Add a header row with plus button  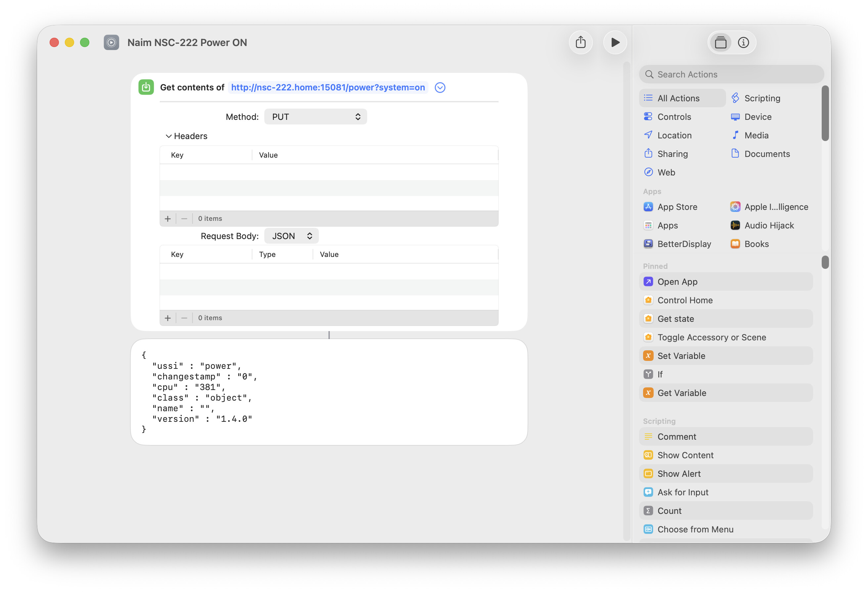coord(168,219)
